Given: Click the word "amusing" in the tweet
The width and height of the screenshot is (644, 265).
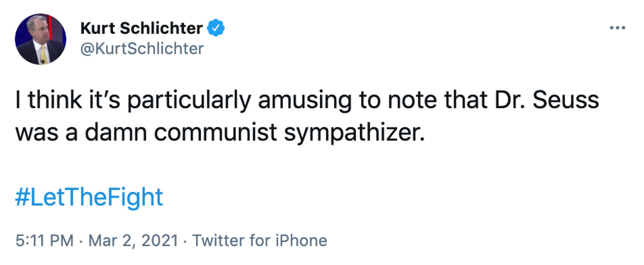Looking at the screenshot, I should pyautogui.click(x=305, y=100).
